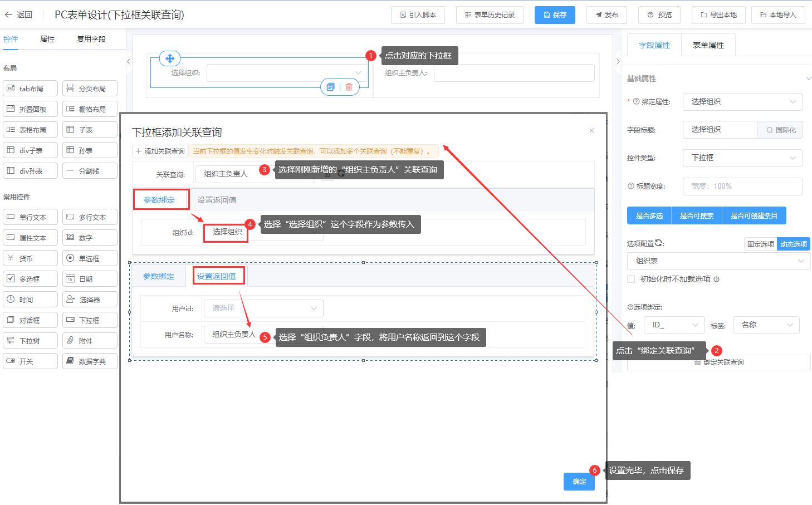
Task: Click the 发布 button
Action: (x=606, y=15)
